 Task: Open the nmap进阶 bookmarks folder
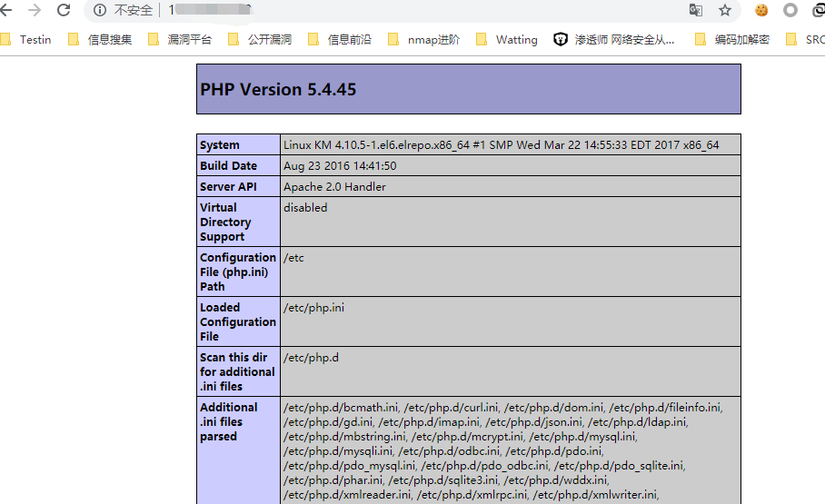424,40
